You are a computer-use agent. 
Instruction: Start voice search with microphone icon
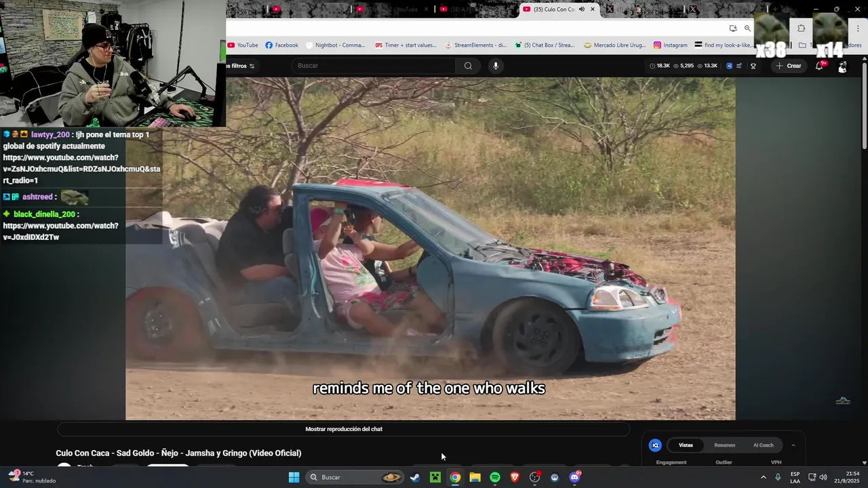tap(496, 66)
